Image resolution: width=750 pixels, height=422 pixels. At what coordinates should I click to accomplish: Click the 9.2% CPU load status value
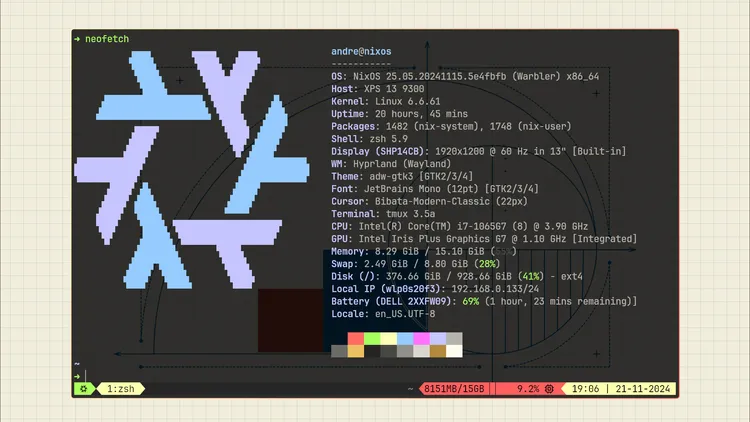pos(528,389)
